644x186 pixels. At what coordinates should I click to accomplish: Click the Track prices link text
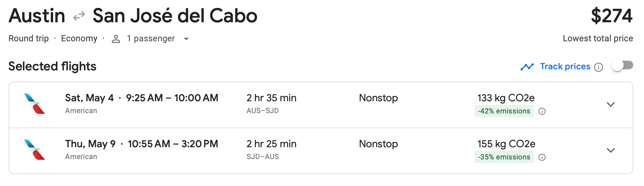565,66
